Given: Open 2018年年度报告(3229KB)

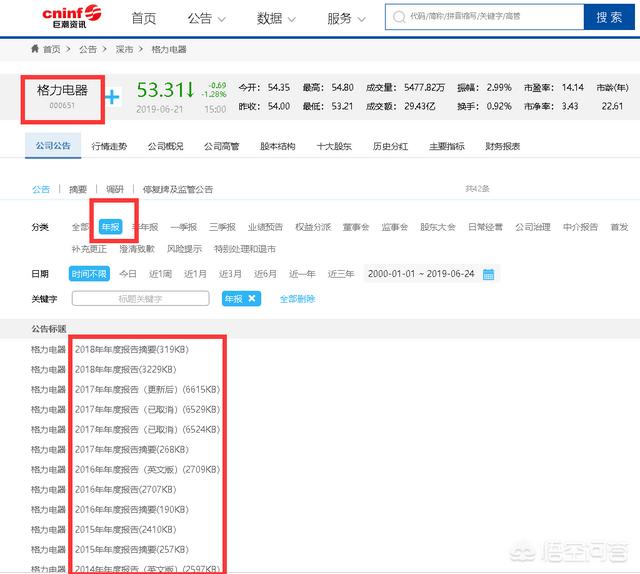Looking at the screenshot, I should point(125,369).
